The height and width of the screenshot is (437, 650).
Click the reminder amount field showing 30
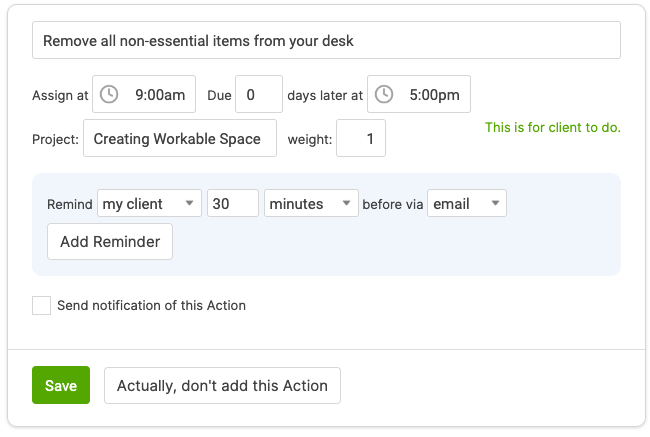tap(233, 204)
